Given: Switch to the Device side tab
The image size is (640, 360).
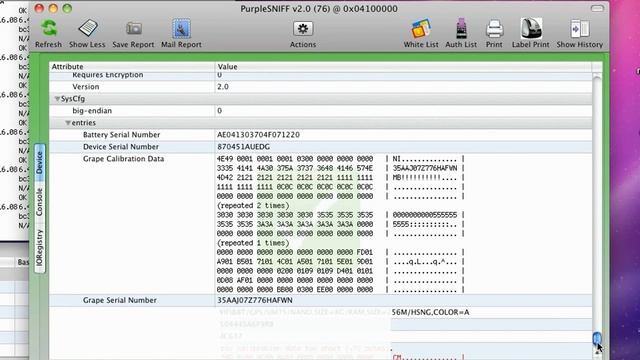Looking at the screenshot, I should pos(40,162).
